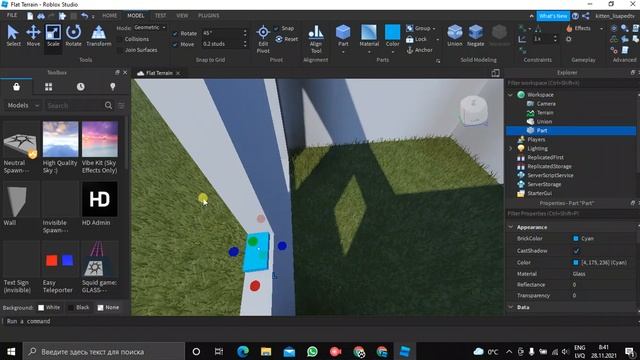Toggle the Join Surfaces checkbox
640x360 pixels.
pyautogui.click(x=120, y=50)
